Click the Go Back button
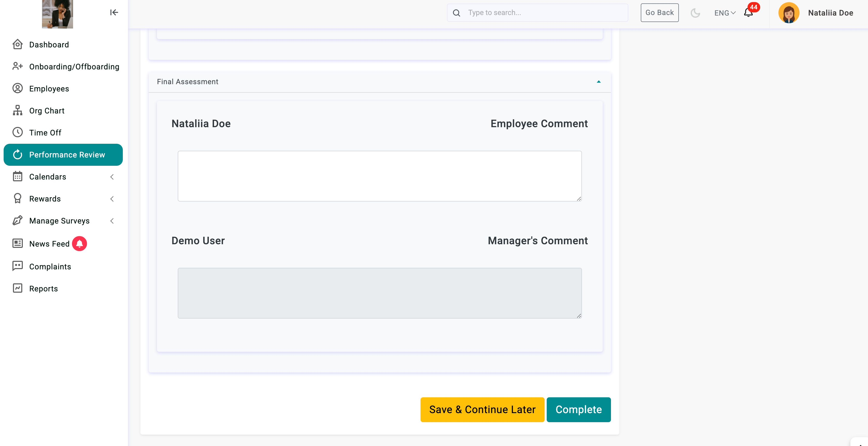This screenshot has height=446, width=868. pyautogui.click(x=659, y=13)
